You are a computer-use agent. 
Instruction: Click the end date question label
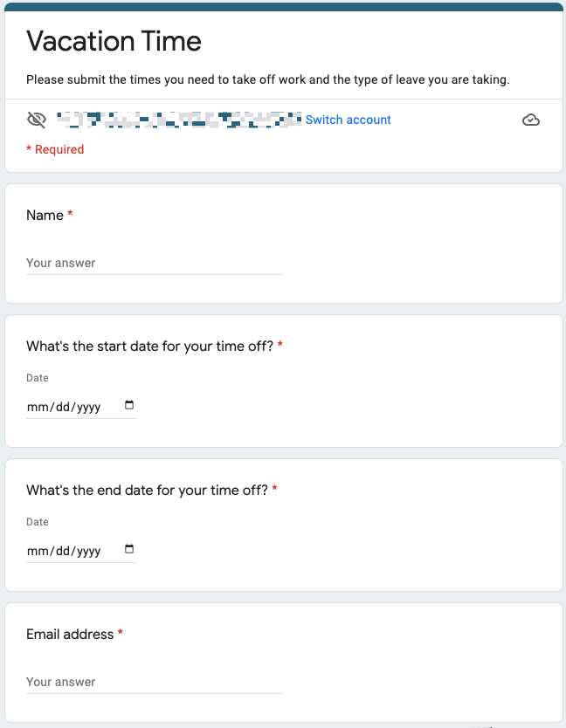click(x=147, y=491)
